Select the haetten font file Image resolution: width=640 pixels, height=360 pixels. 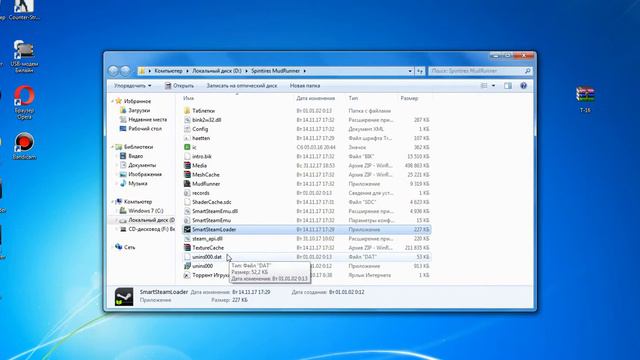306,138
